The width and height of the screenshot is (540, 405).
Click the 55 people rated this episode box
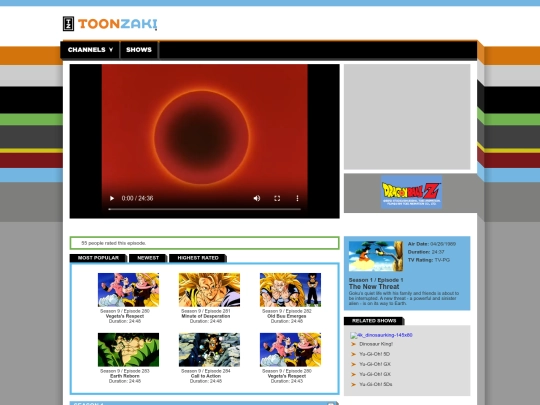[x=205, y=243]
